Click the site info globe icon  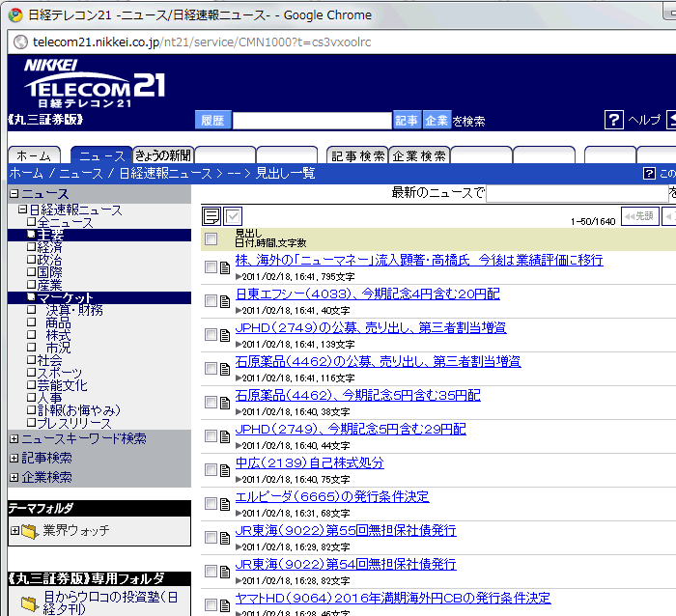pyautogui.click(x=20, y=42)
